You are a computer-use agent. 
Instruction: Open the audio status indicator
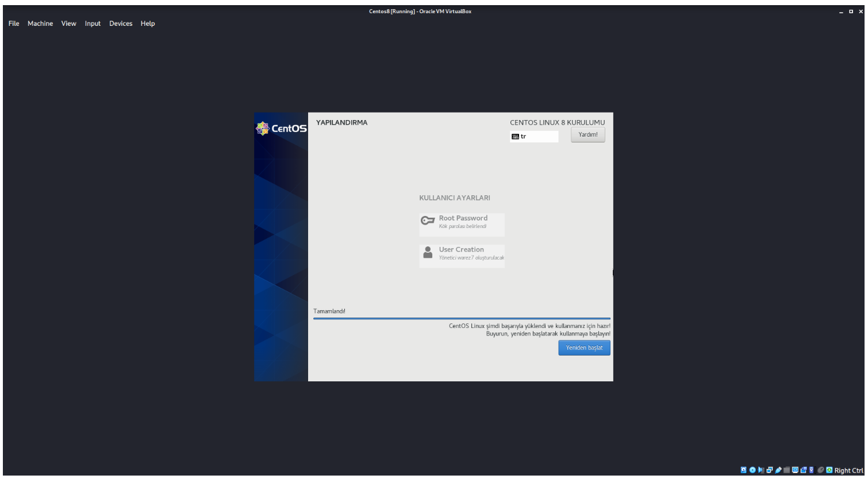(x=761, y=470)
